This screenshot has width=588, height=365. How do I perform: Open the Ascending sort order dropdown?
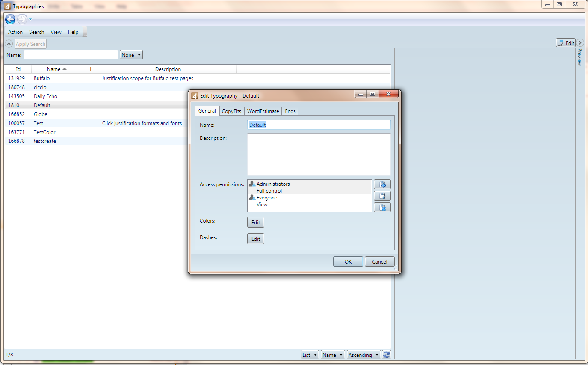tap(363, 355)
